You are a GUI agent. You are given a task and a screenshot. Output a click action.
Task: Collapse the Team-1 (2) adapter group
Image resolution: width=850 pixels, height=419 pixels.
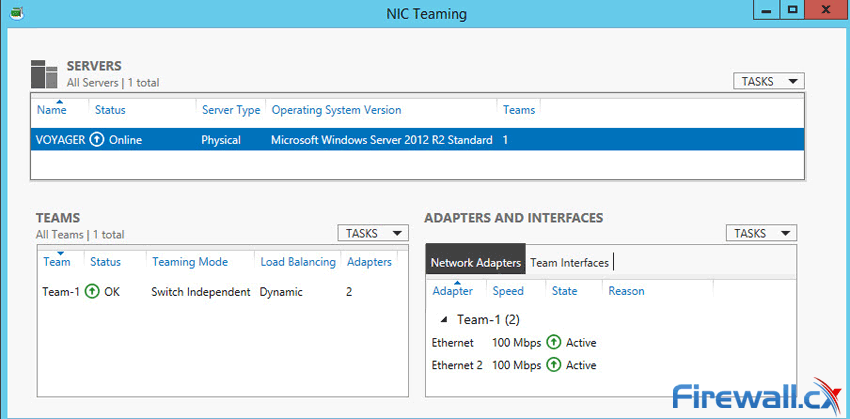(x=444, y=320)
